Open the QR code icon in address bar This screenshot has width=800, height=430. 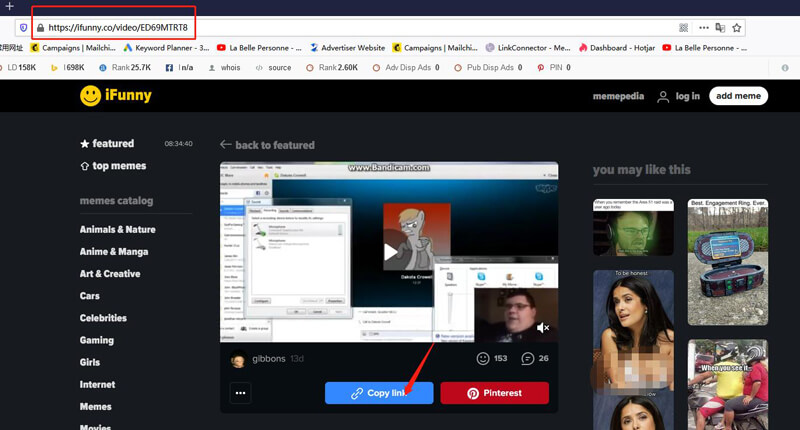pos(684,28)
